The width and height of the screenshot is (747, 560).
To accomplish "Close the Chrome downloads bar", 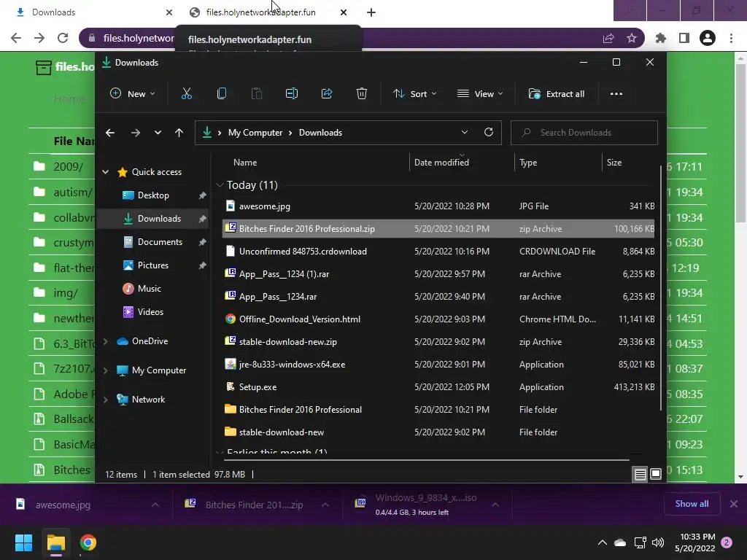I will pos(734,504).
